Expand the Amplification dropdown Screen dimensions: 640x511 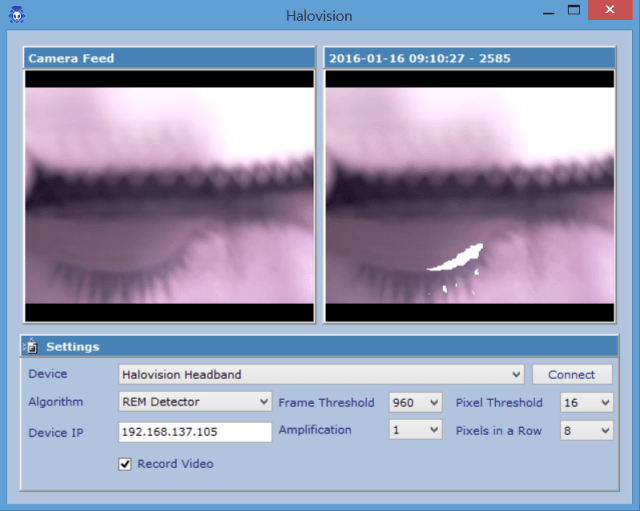point(414,430)
